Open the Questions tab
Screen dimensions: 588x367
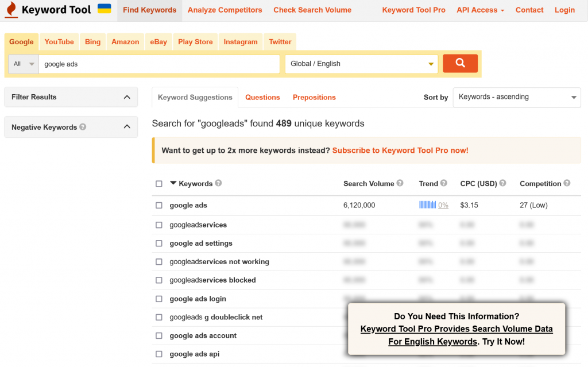(x=262, y=97)
